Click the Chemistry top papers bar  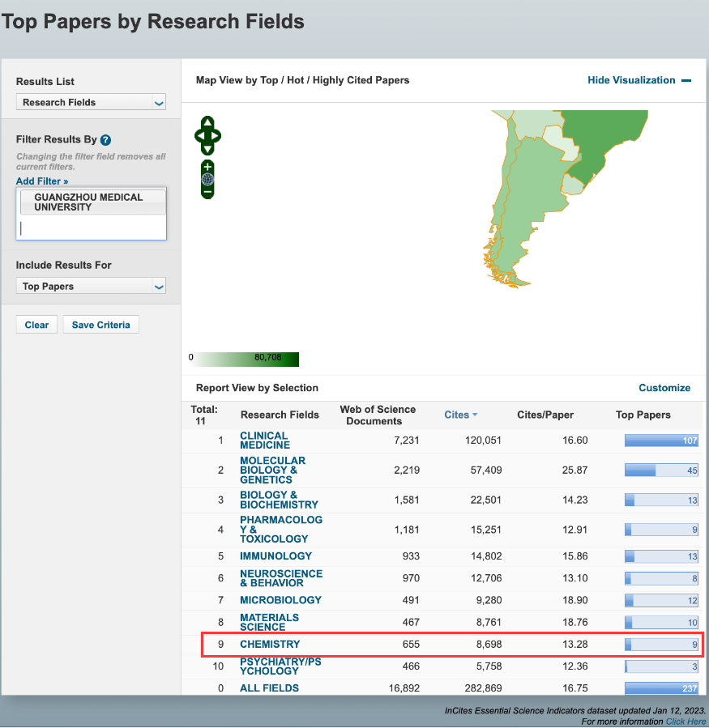point(660,645)
